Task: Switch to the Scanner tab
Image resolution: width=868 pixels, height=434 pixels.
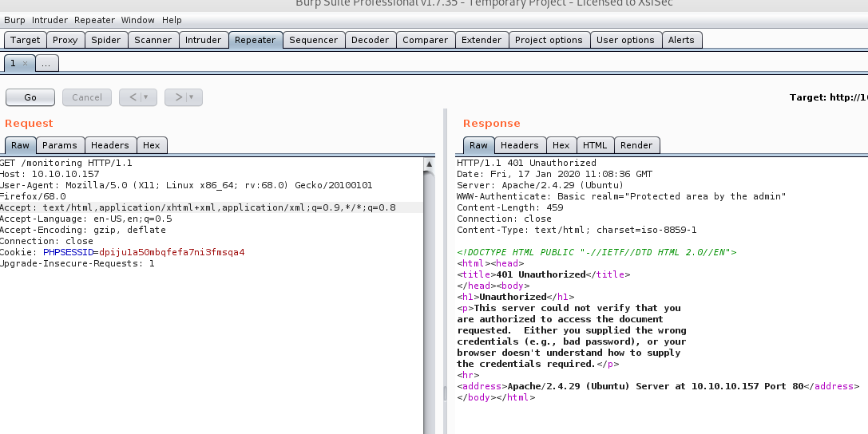Action: click(x=153, y=40)
